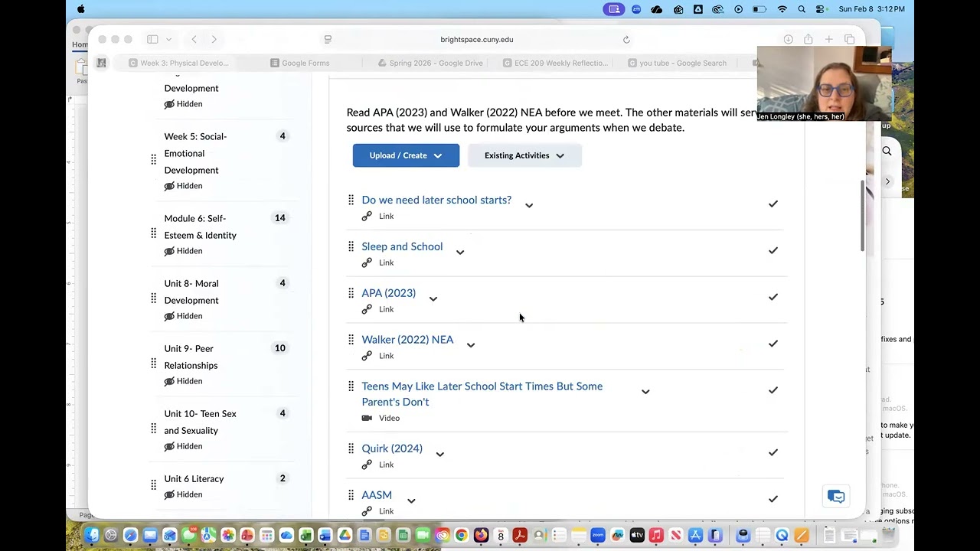
Task: Click the drag handle beside Walker (2022) NEA
Action: [351, 340]
